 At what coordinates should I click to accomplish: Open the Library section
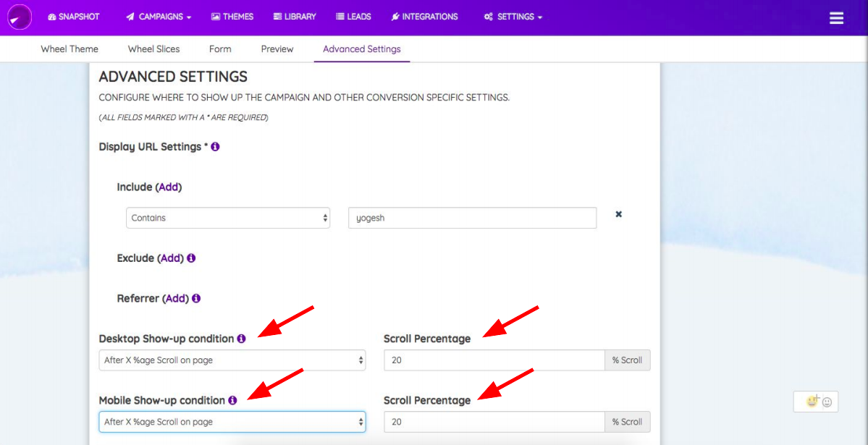pos(295,17)
